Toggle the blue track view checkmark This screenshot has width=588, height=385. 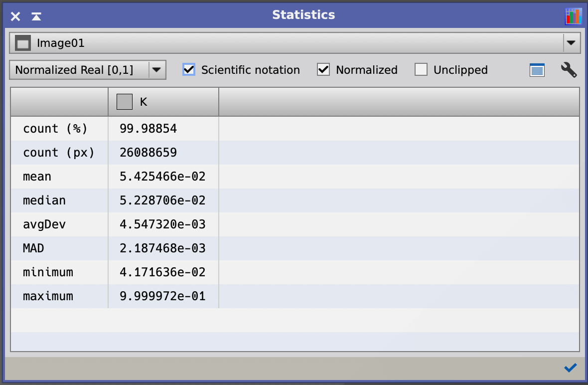click(x=570, y=368)
